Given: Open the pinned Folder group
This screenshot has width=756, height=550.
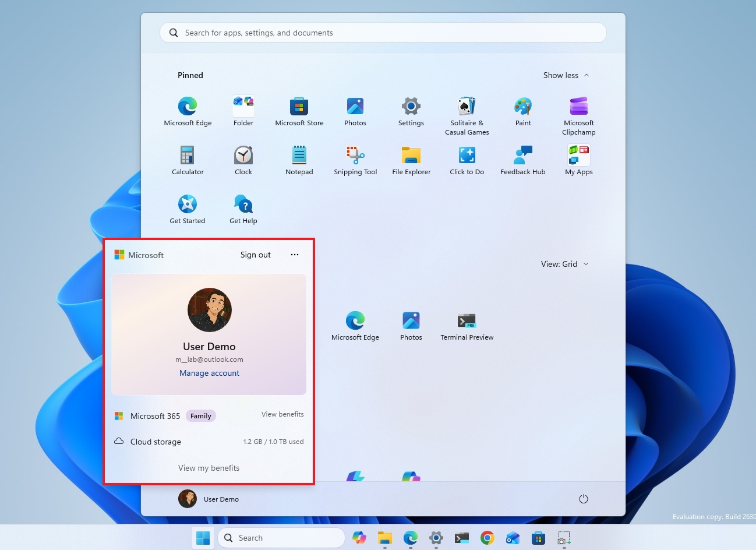Looking at the screenshot, I should (x=243, y=111).
